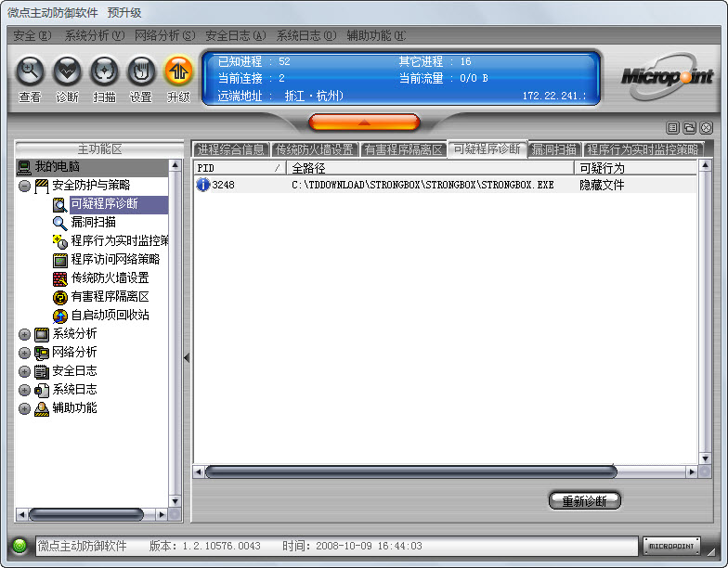This screenshot has width=728, height=568.
Task: Select the 可疑程序诊断 tab
Action: click(487, 148)
